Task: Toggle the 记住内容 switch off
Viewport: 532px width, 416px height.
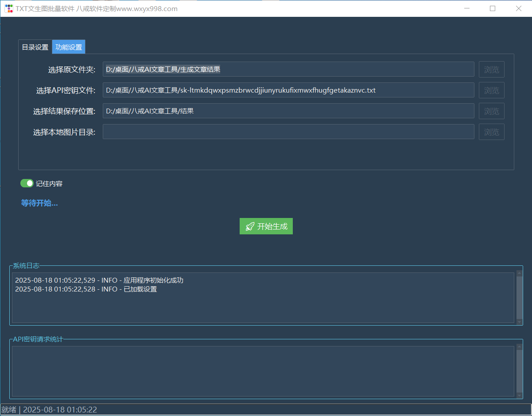Action: tap(27, 183)
